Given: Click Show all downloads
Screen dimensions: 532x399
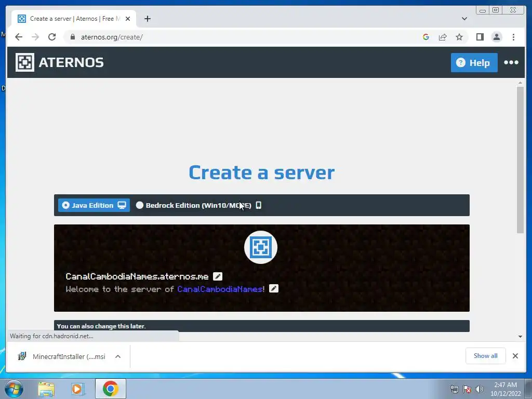Looking at the screenshot, I should [486, 356].
